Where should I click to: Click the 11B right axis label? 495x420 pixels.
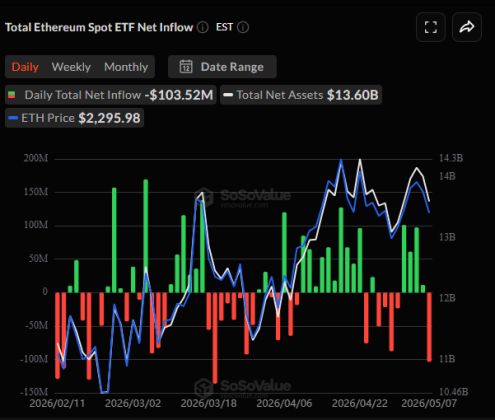coord(447,359)
